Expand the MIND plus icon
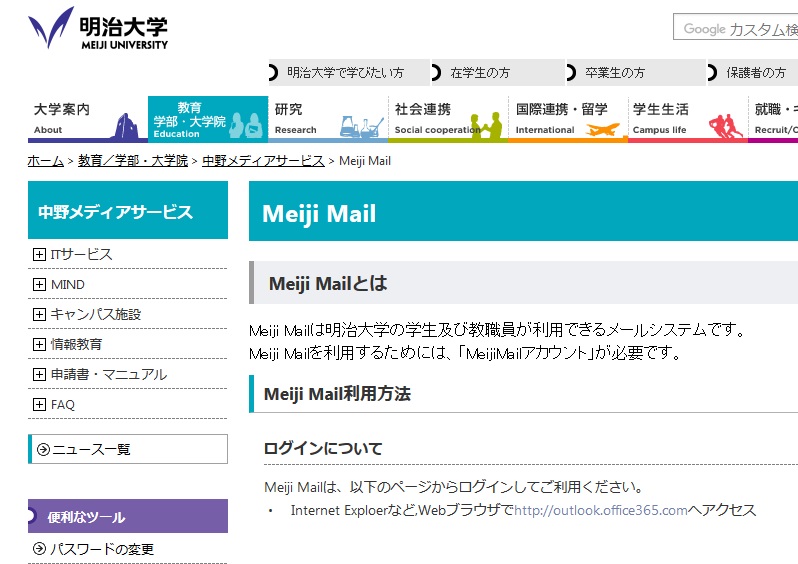 point(39,284)
